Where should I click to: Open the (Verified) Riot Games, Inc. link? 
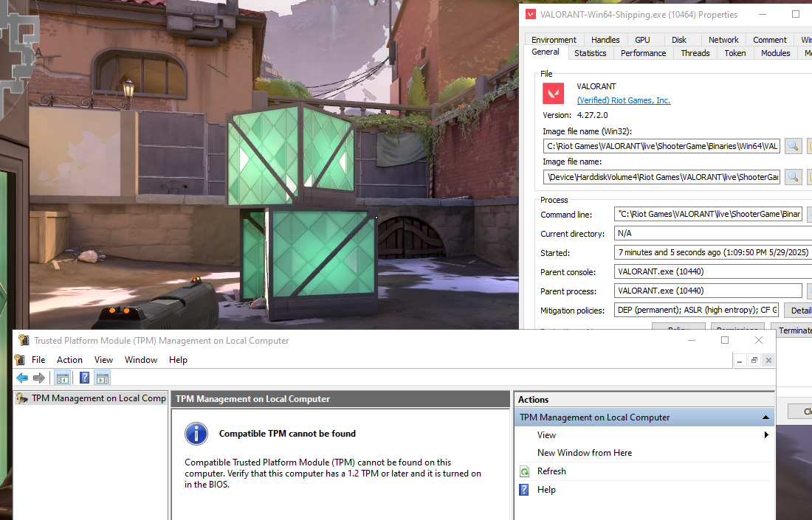(x=623, y=100)
